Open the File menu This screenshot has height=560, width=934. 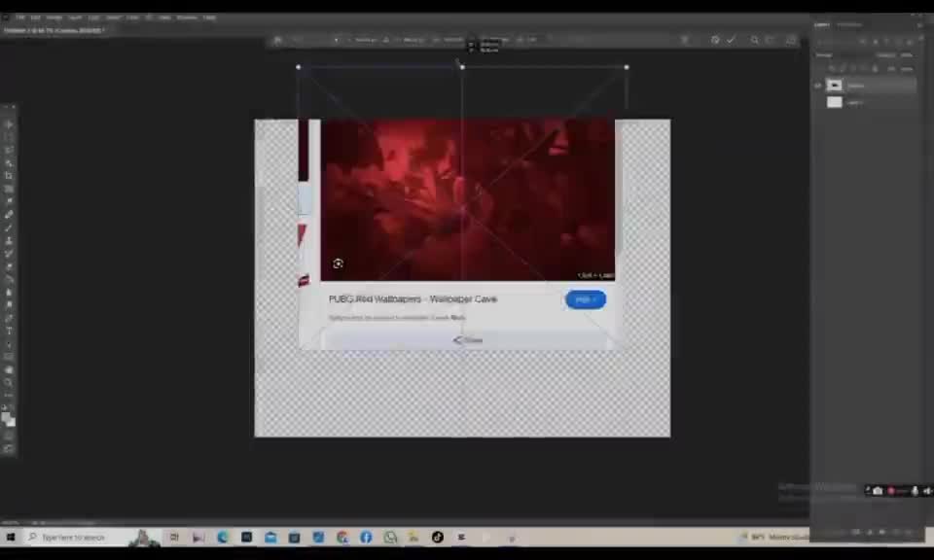19,17
